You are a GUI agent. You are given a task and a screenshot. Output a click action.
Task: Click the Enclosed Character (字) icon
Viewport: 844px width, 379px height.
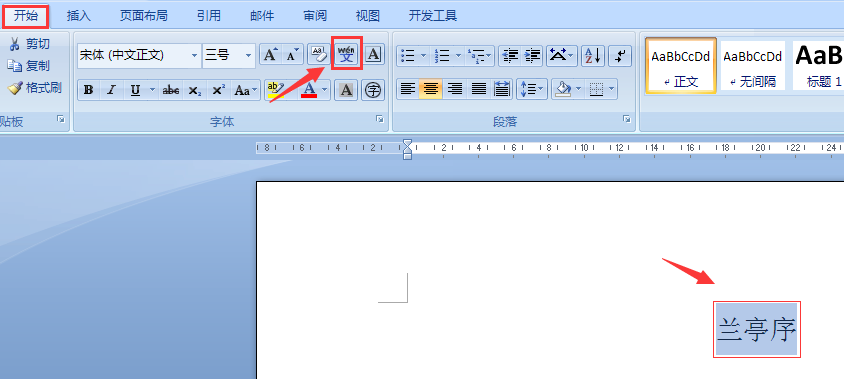click(x=373, y=90)
